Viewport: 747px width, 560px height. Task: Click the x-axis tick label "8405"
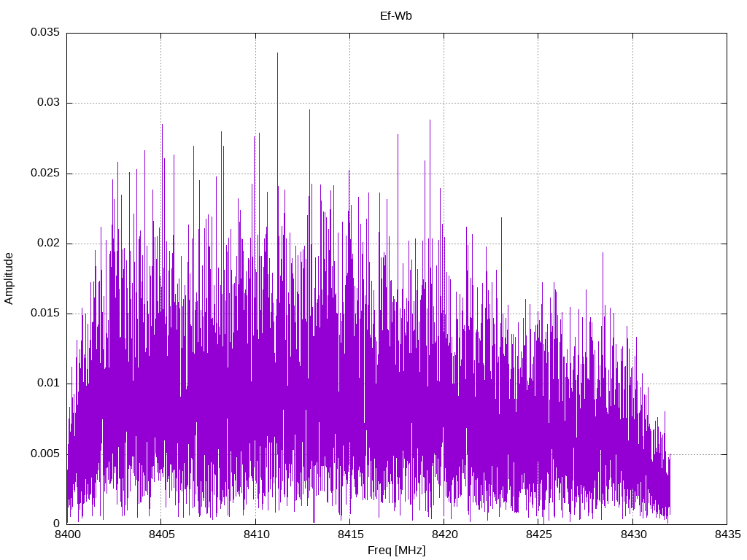[161, 534]
